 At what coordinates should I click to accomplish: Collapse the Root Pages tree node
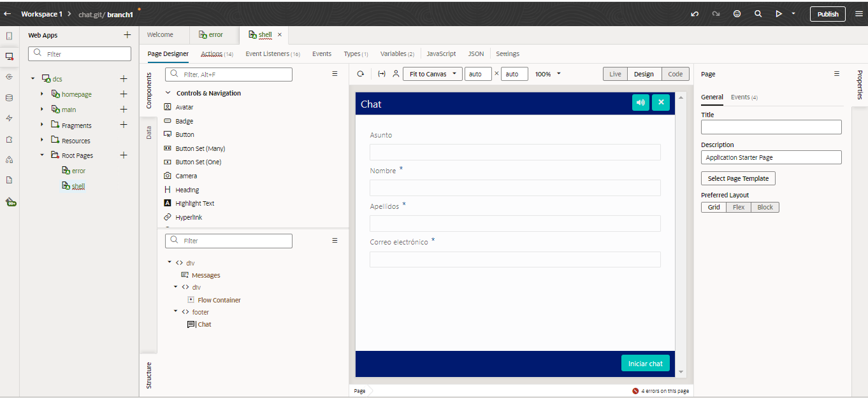point(42,155)
